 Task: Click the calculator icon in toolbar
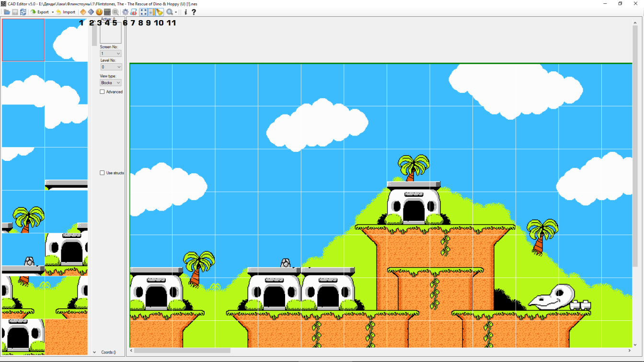click(107, 12)
